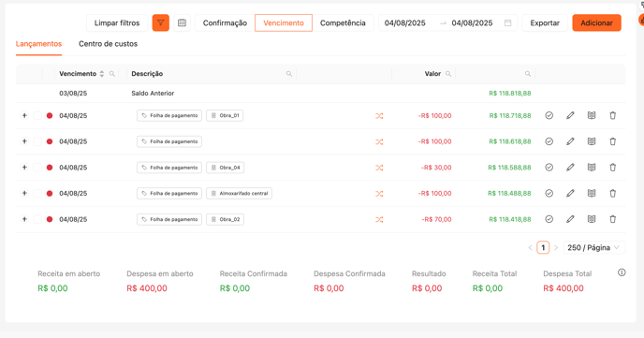
Task: Check the box on the Obra_02 row
Action: pos(37,219)
